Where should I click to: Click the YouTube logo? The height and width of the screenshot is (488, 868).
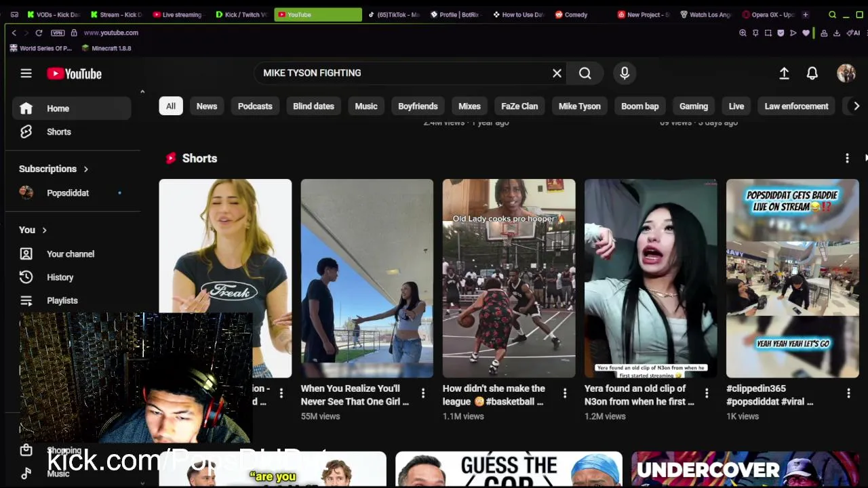coord(74,74)
